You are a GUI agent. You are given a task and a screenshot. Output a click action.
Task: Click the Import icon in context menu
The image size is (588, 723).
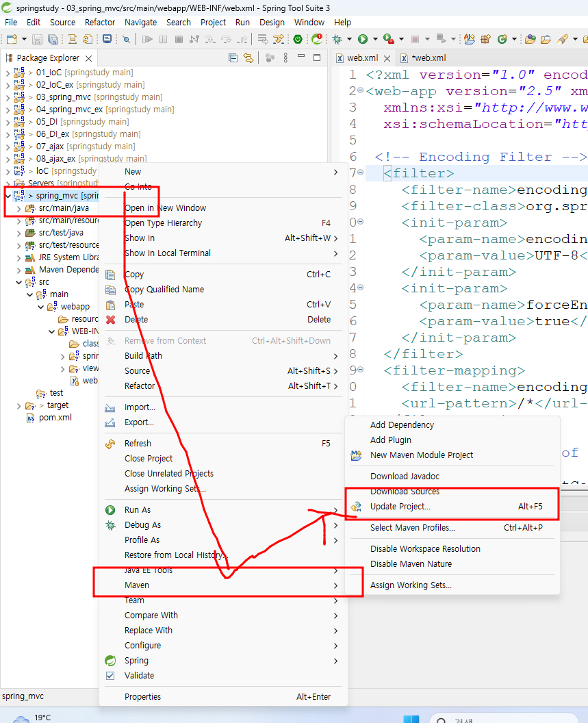click(x=110, y=408)
